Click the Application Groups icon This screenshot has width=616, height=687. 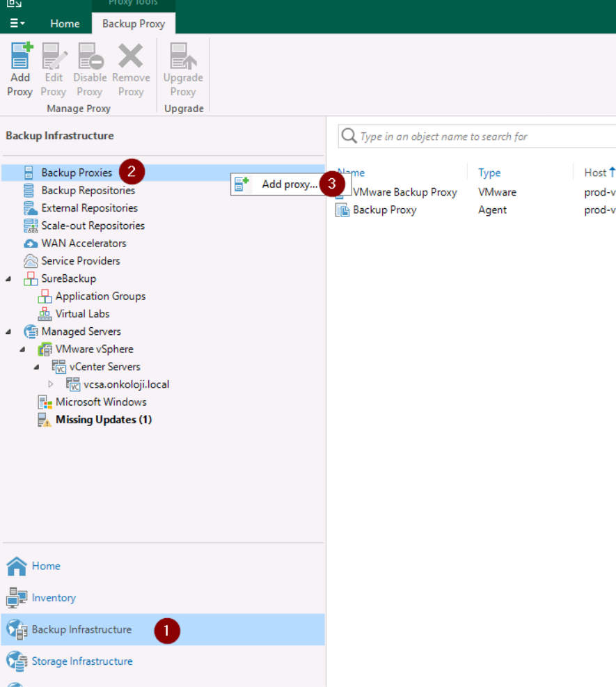(45, 297)
